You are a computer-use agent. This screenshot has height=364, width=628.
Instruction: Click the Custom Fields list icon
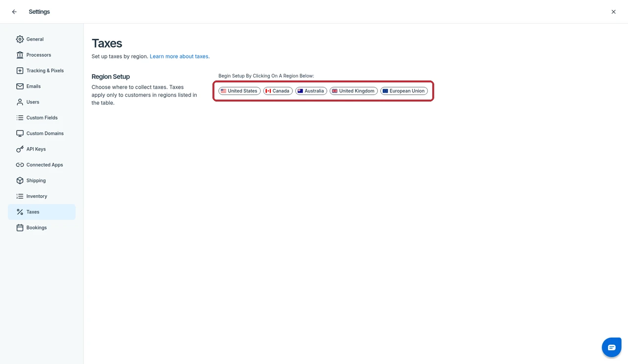tap(20, 118)
